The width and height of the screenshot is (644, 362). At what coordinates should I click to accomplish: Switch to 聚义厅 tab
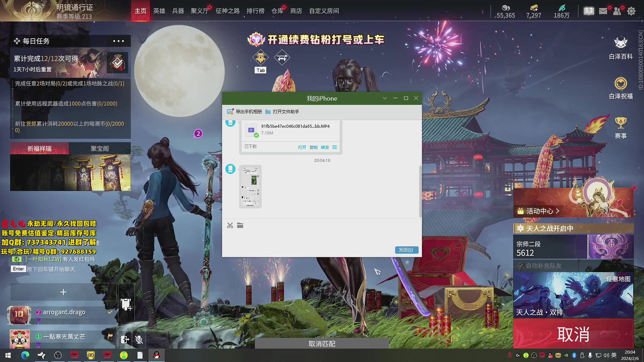[x=200, y=11]
